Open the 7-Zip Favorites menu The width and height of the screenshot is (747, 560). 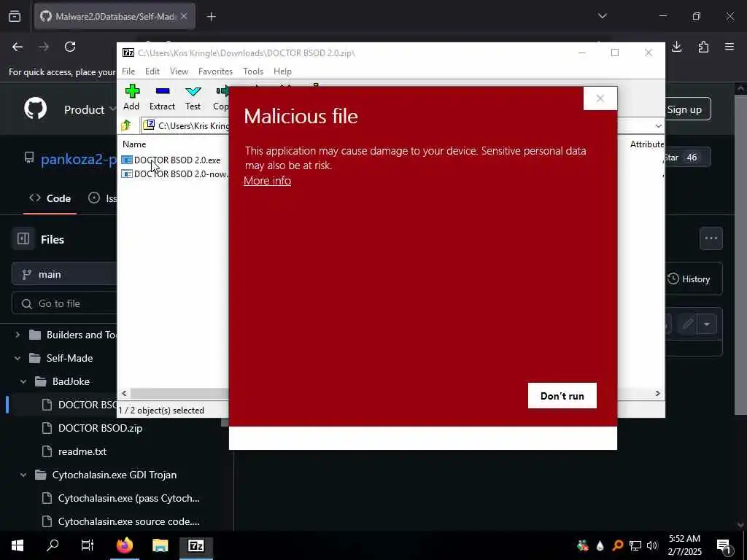(215, 71)
